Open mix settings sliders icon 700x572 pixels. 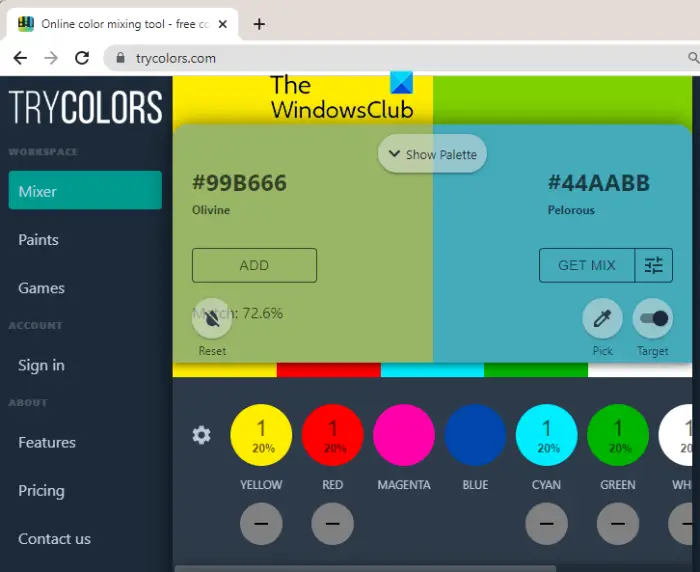[654, 265]
